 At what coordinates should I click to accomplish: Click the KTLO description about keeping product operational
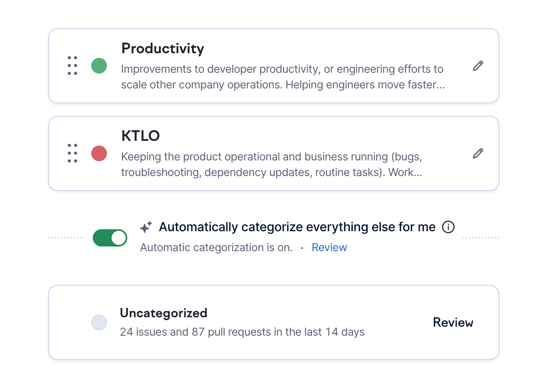click(x=271, y=165)
